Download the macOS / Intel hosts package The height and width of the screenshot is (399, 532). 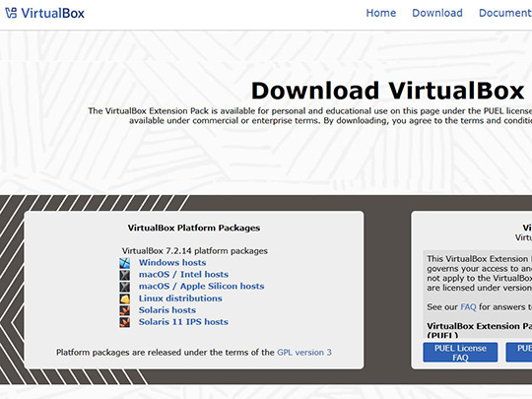tap(183, 274)
